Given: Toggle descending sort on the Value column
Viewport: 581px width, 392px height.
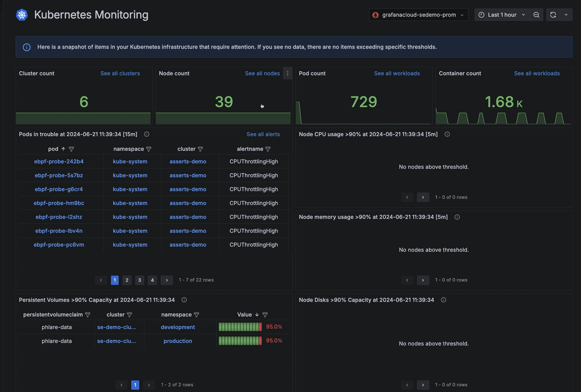Looking at the screenshot, I should pos(256,314).
